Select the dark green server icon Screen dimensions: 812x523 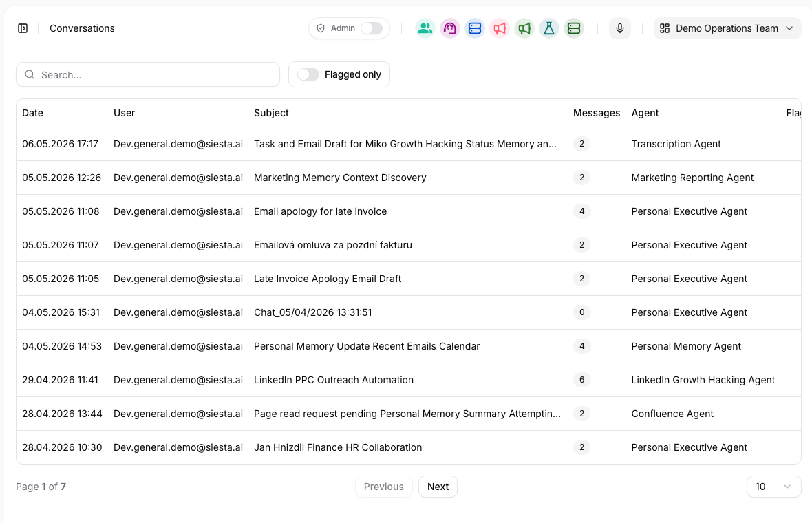(x=574, y=28)
